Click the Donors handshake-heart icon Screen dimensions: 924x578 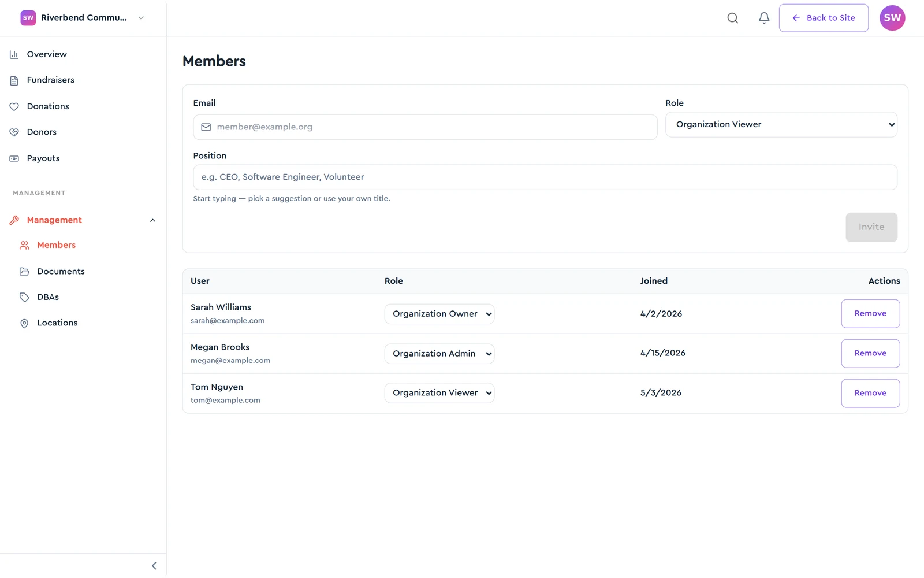[x=14, y=132]
